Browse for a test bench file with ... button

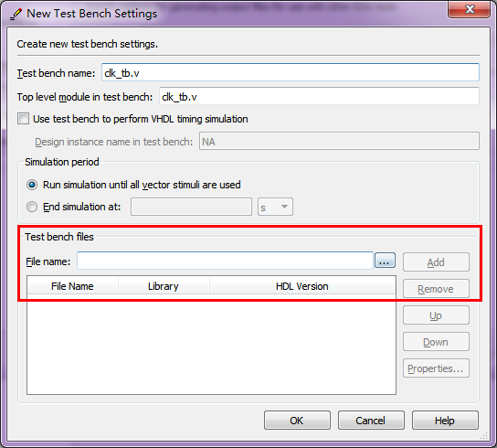[385, 261]
